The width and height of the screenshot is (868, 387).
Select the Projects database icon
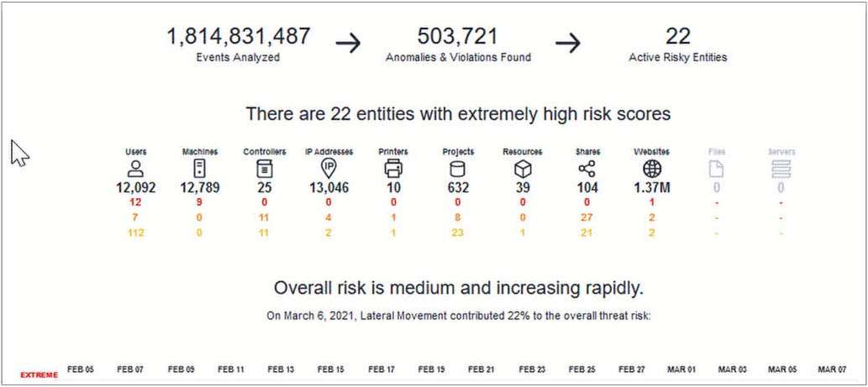click(458, 169)
